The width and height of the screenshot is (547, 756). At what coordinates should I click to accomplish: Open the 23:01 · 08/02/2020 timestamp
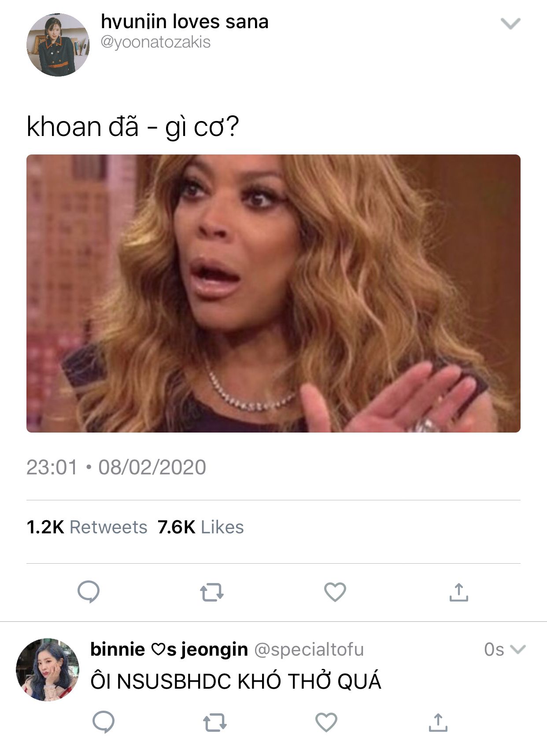click(x=116, y=467)
